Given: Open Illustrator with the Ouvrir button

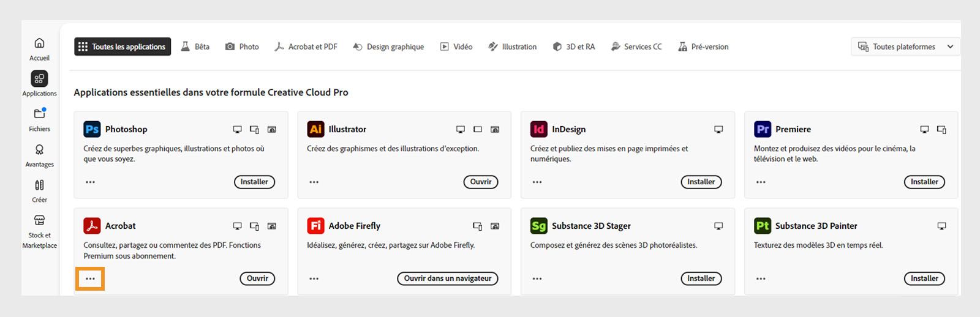Looking at the screenshot, I should pyautogui.click(x=481, y=182).
